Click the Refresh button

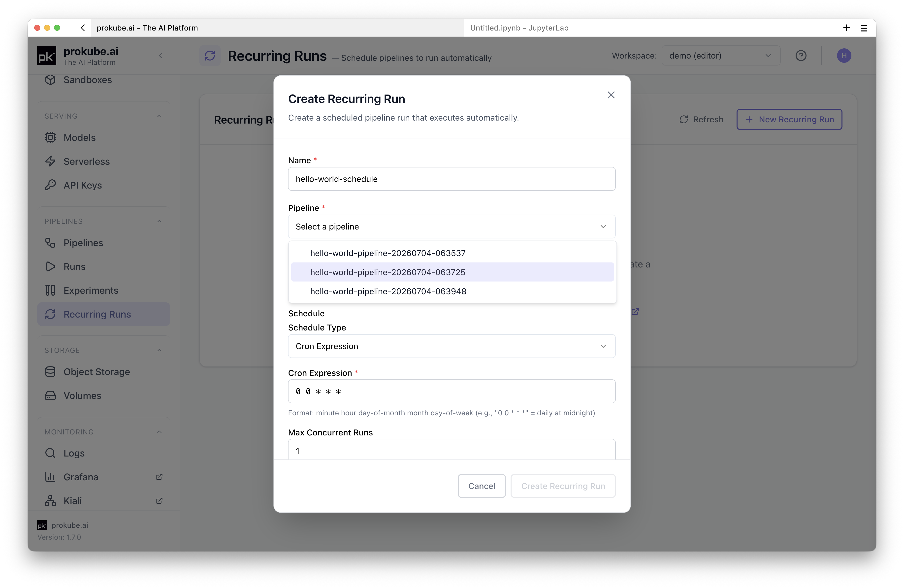point(701,119)
